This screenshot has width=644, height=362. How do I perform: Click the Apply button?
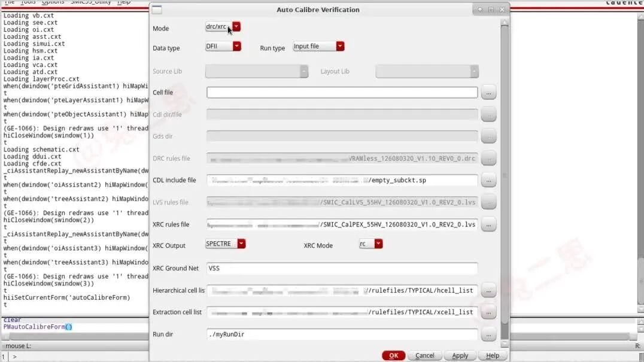pos(460,355)
